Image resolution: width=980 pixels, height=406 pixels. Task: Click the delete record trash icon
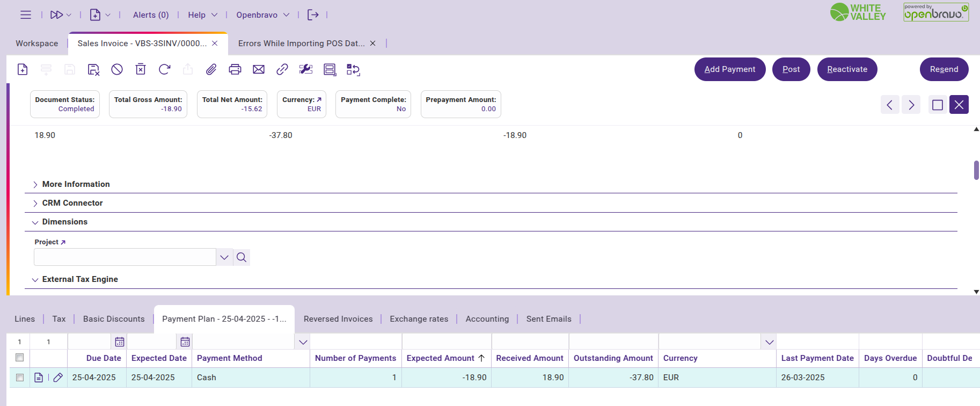point(141,69)
